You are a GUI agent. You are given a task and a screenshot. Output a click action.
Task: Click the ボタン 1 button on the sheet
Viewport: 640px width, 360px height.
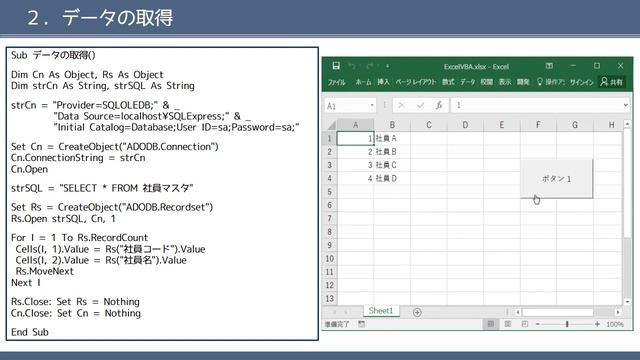click(x=556, y=178)
